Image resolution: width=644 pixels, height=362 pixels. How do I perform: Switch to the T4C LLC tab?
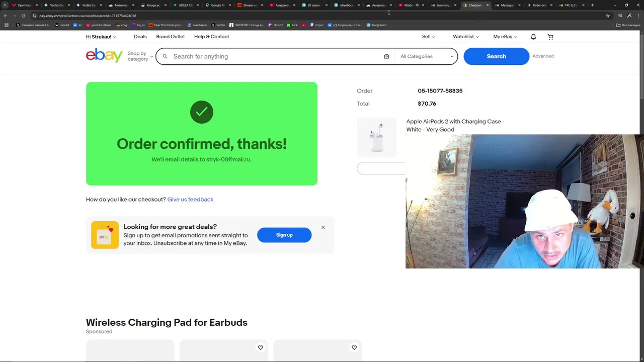point(571,5)
